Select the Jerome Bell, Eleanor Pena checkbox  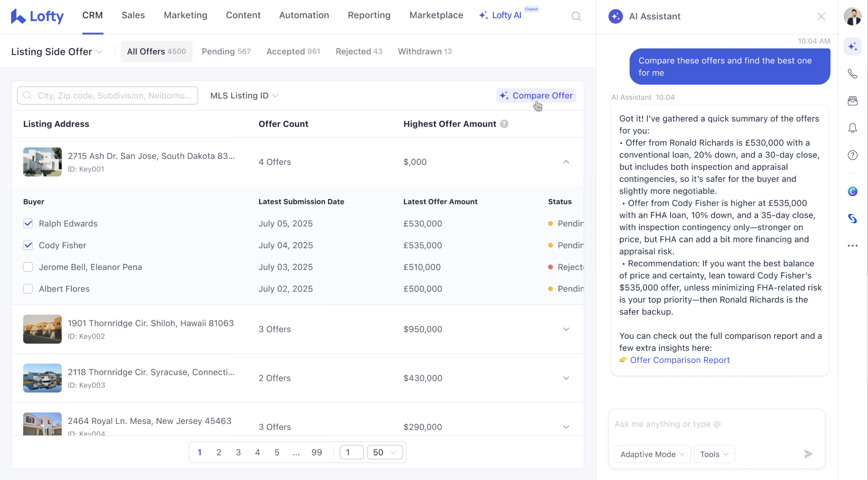tap(28, 267)
